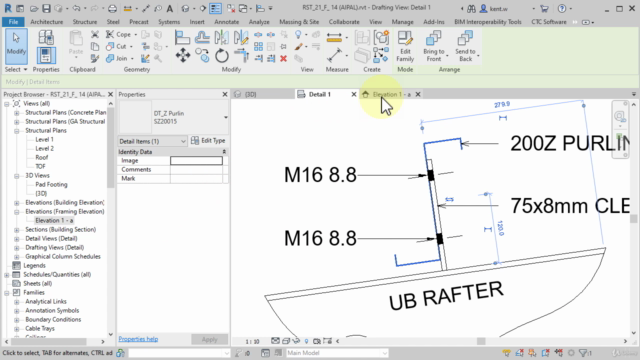Click the Paste button
This screenshot has height=360, width=640.
coord(76,43)
